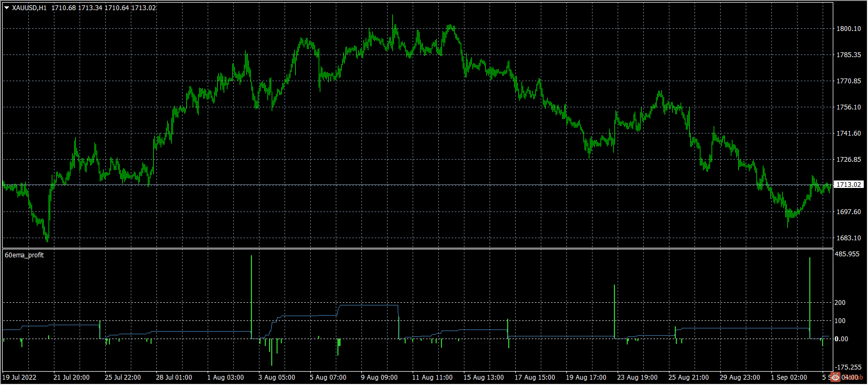Click the 1726.85 price axis label
Image resolution: width=868 pixels, height=385 pixels.
(848, 160)
